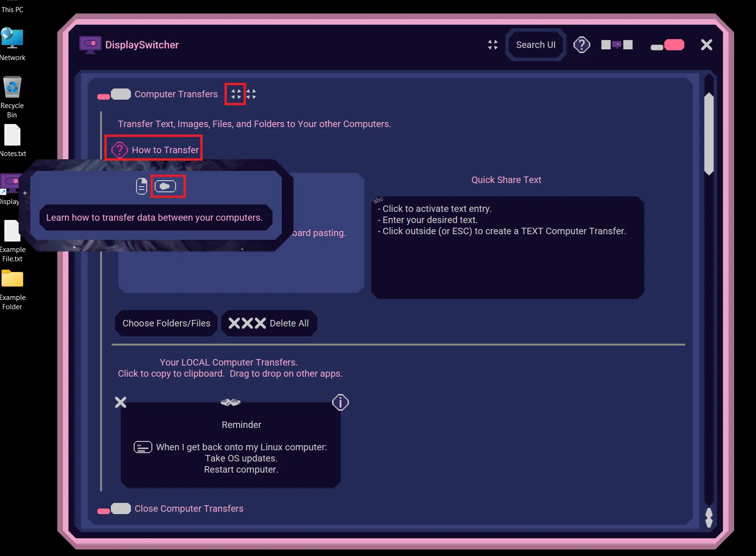Open the Search UI field
This screenshot has width=756, height=556.
(536, 45)
